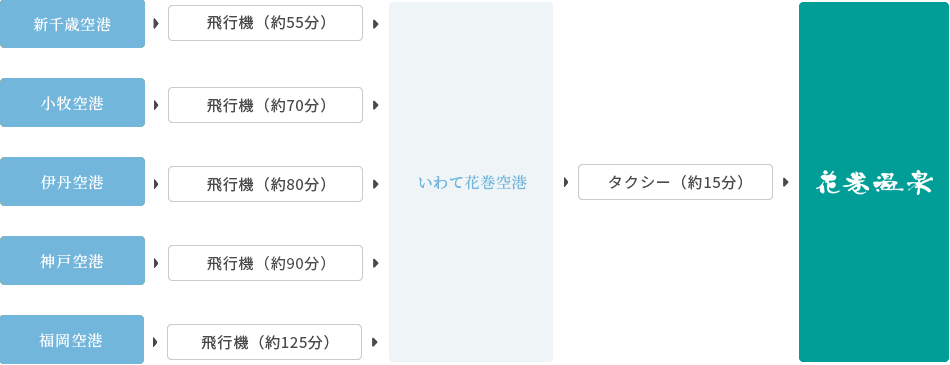The height and width of the screenshot is (365, 950).
Task: Select the 飛行機（約80分）box
Action: pyautogui.click(x=265, y=184)
